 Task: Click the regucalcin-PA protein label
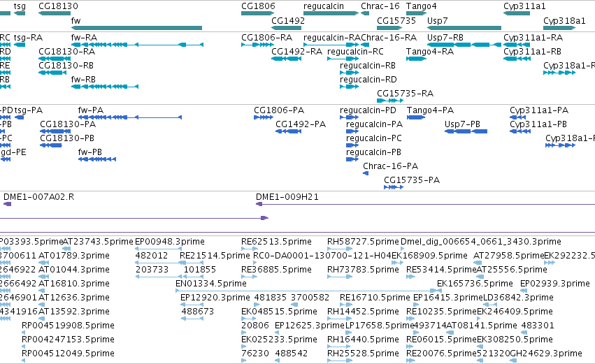coord(374,125)
